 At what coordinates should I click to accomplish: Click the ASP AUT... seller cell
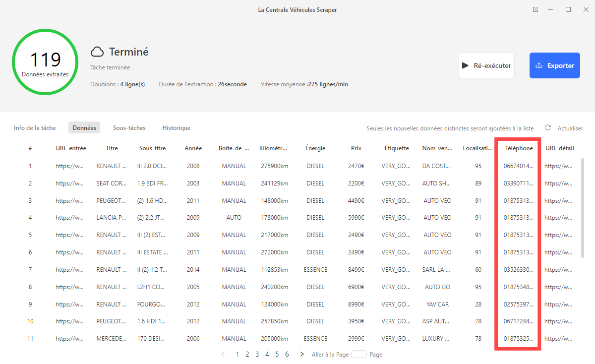coord(437,321)
